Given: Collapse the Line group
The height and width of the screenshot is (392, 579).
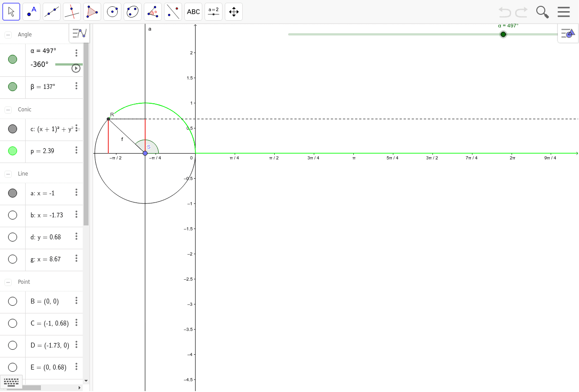Looking at the screenshot, I should (8, 174).
